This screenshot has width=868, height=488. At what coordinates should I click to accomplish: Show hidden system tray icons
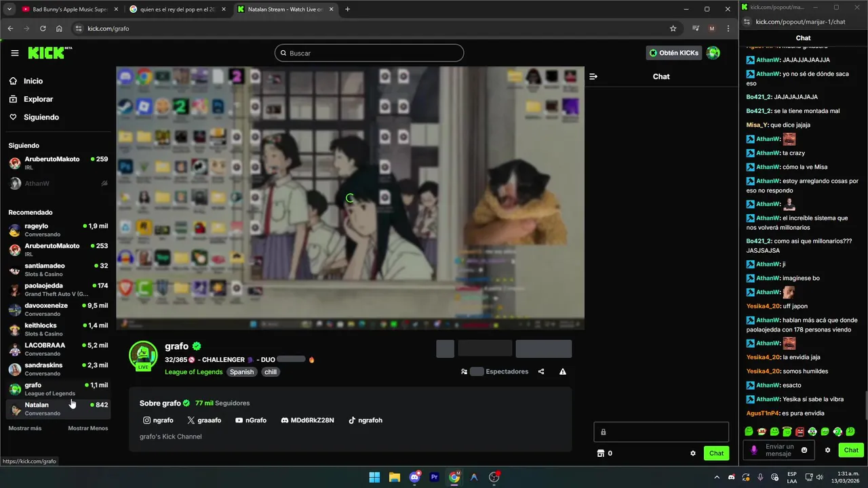[717, 477]
